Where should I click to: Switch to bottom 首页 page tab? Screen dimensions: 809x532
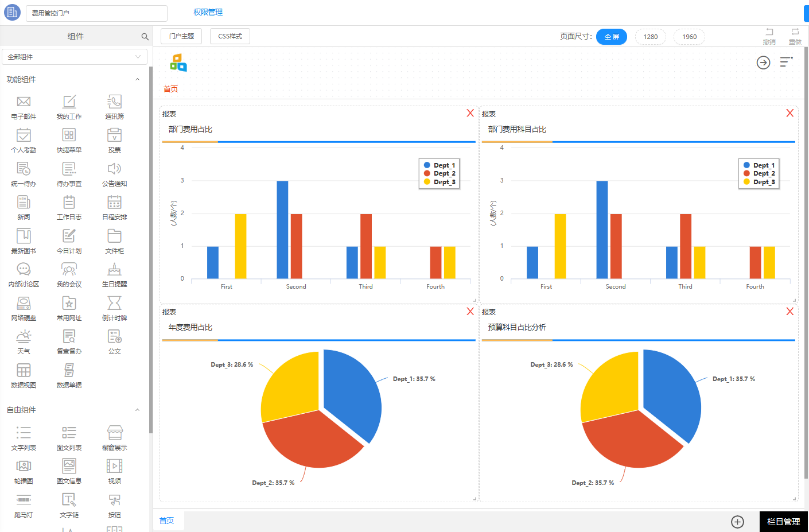167,521
